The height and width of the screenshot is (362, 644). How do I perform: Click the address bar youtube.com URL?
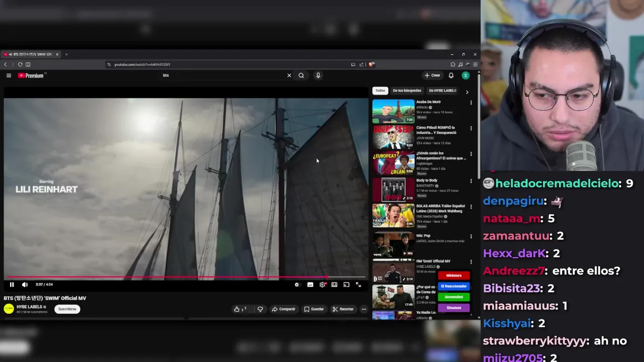pyautogui.click(x=142, y=64)
